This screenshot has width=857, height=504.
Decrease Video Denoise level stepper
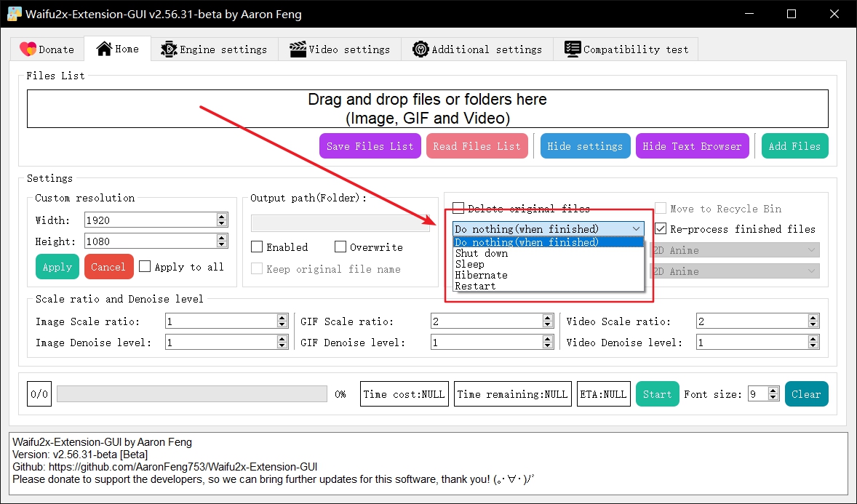pos(813,345)
